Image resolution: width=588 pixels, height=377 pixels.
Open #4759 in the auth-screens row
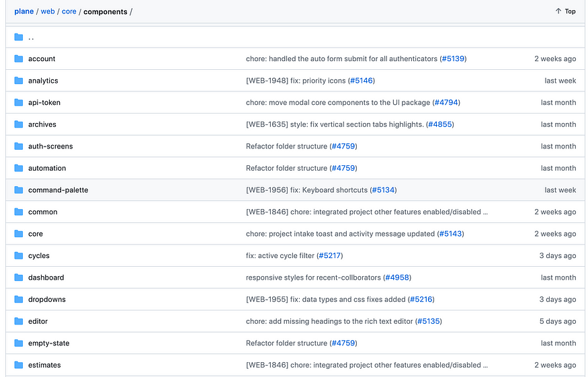point(343,146)
